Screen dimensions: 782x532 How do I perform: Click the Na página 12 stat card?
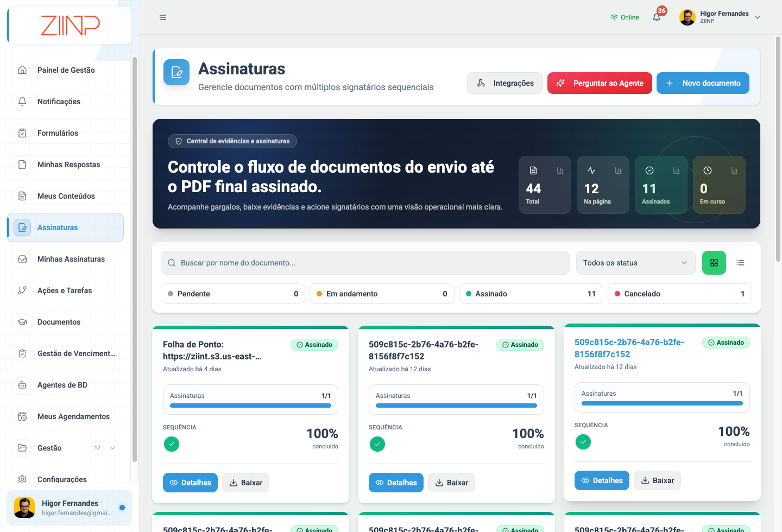click(603, 185)
